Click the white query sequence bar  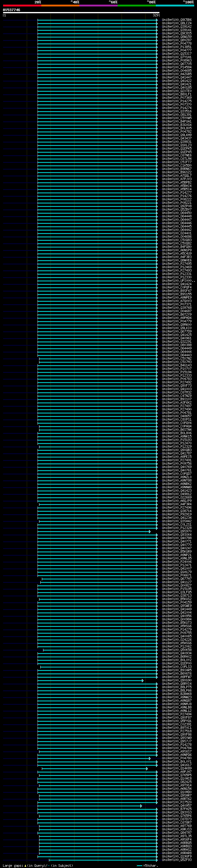pyautogui.click(x=81, y=12)
